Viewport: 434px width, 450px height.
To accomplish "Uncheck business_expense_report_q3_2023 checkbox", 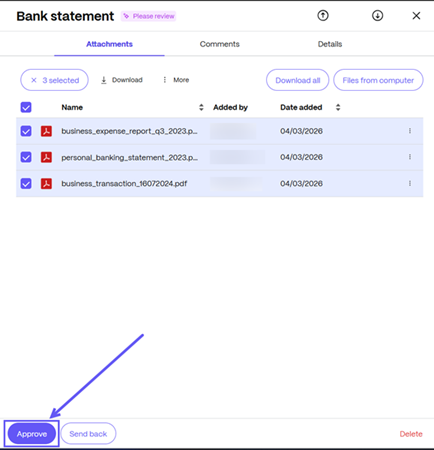I will point(26,131).
